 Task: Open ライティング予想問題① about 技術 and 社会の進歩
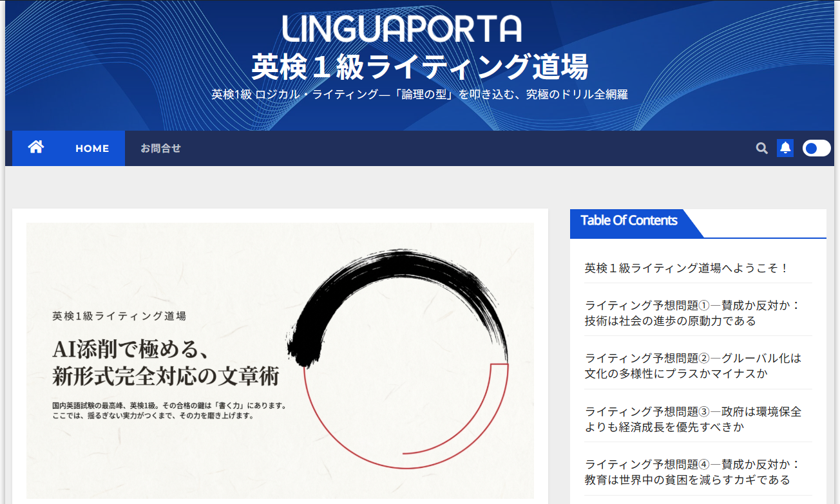[692, 313]
